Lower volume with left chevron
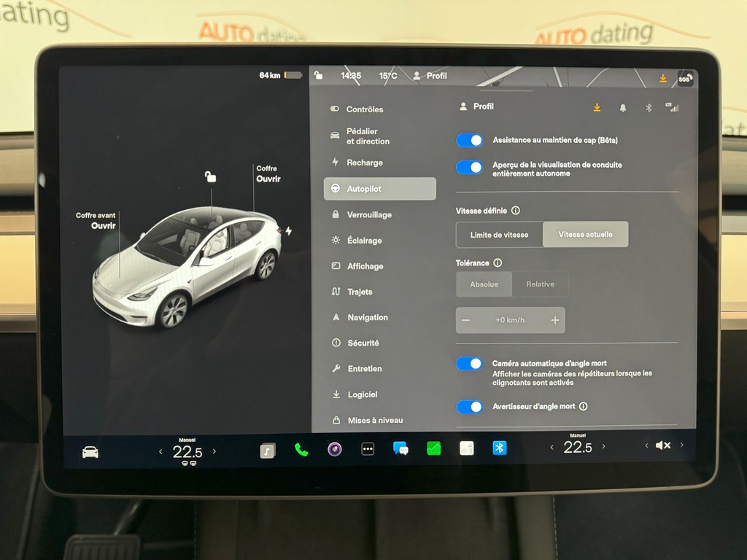The height and width of the screenshot is (560, 747). (x=646, y=446)
